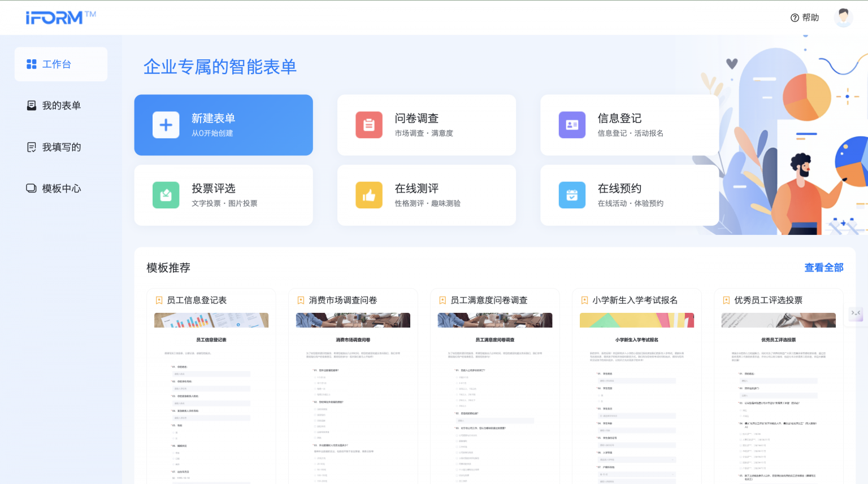Toggle the bookmark on 优秀员工评选投票
Image resolution: width=868 pixels, height=484 pixels.
[x=727, y=300]
